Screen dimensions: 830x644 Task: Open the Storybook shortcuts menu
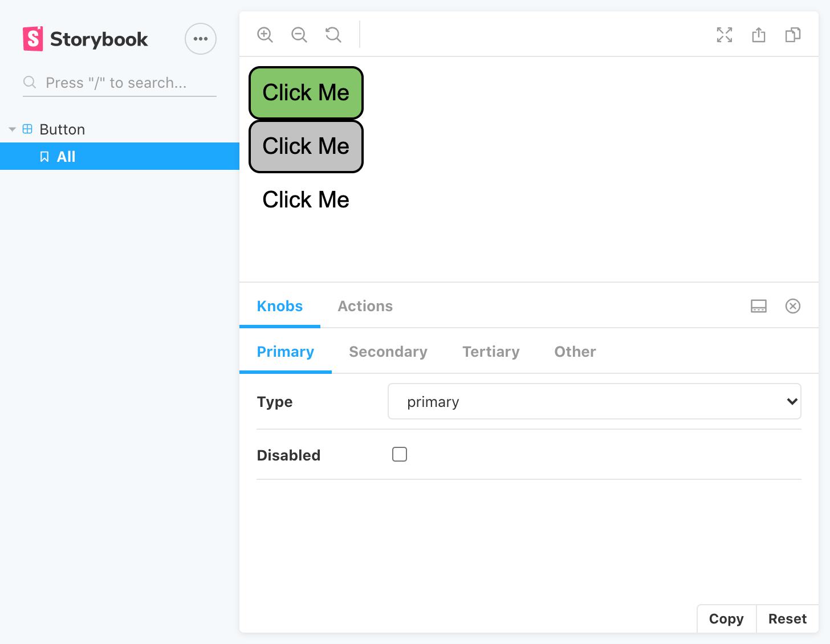pos(201,38)
